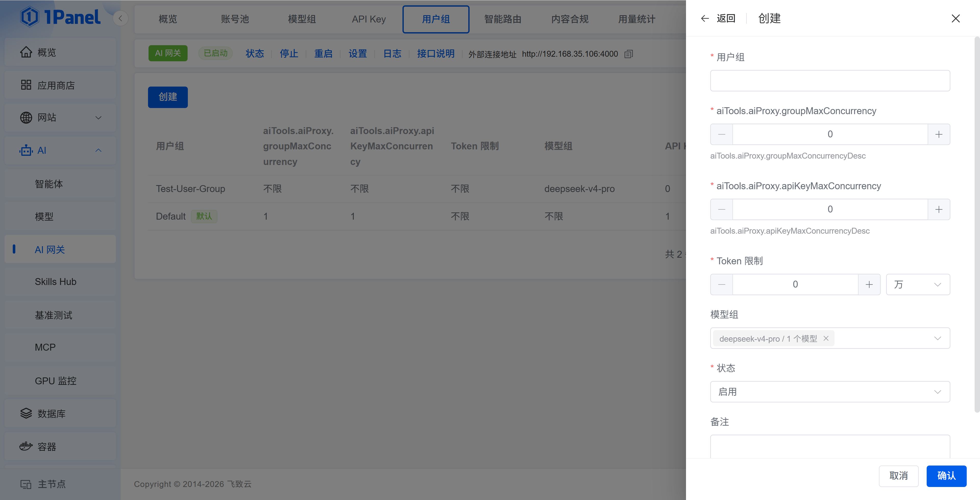
Task: Decrease apiKeyMaxConcurrency value
Action: click(721, 209)
